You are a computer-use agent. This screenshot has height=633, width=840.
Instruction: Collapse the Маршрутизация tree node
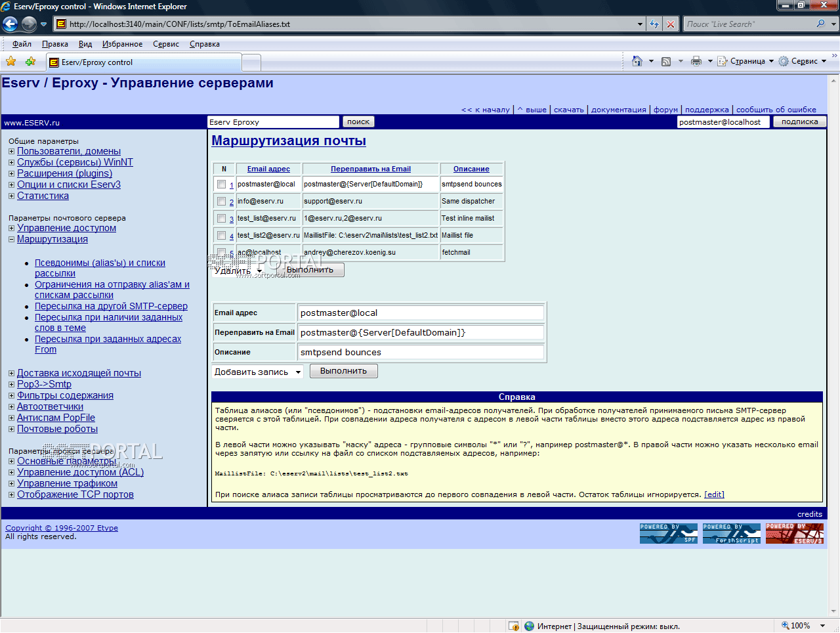click(x=11, y=240)
